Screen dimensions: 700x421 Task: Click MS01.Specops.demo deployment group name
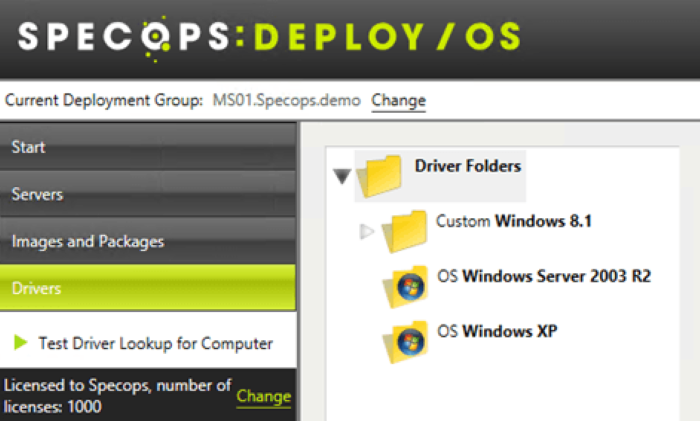pyautogui.click(x=287, y=100)
